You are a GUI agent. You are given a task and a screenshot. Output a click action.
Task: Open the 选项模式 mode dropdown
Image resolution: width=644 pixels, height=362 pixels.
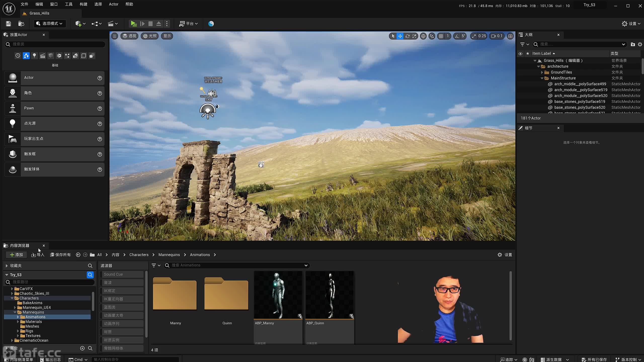point(50,24)
